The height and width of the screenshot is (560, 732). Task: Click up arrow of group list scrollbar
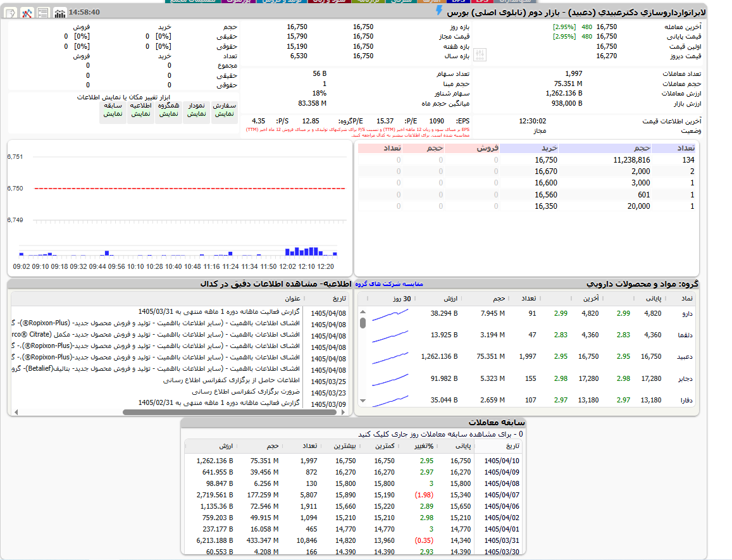coord(363,311)
